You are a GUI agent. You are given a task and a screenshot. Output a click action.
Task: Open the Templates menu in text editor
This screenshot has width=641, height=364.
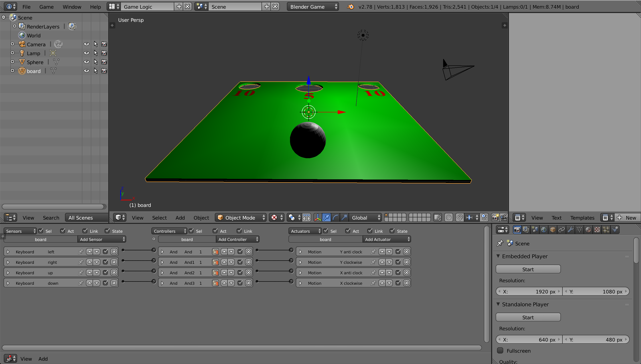[x=582, y=218]
